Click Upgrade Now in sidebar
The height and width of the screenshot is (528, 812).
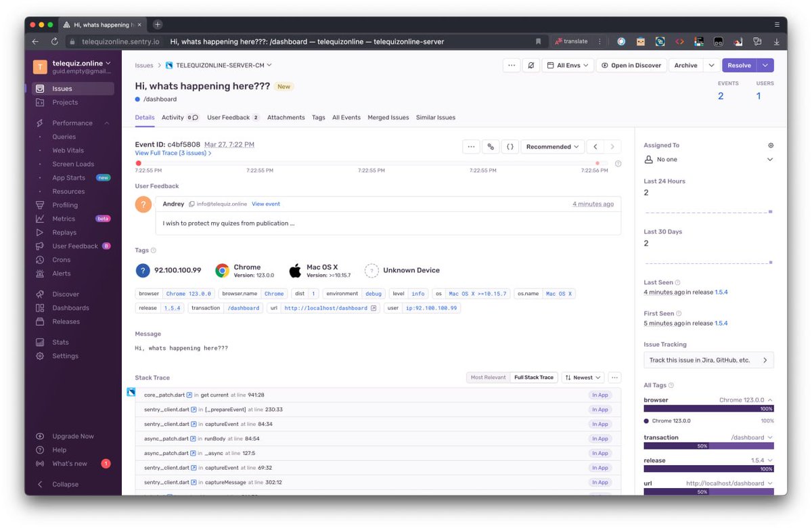pos(72,437)
